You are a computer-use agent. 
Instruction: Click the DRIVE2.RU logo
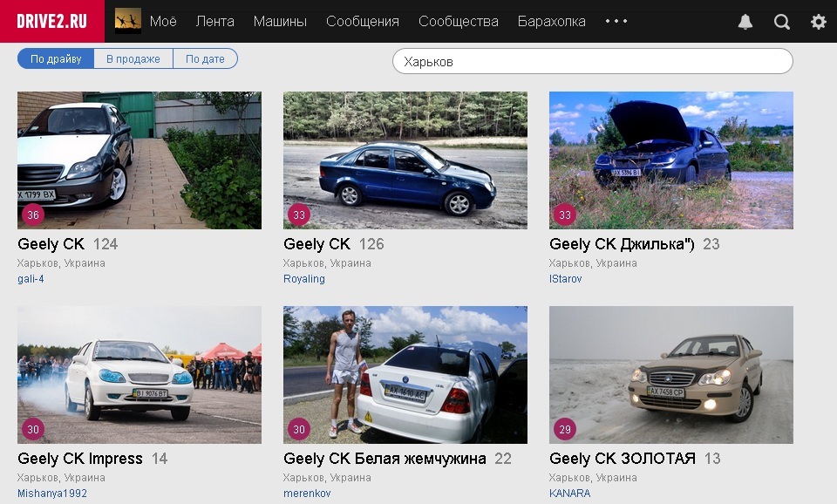point(51,21)
